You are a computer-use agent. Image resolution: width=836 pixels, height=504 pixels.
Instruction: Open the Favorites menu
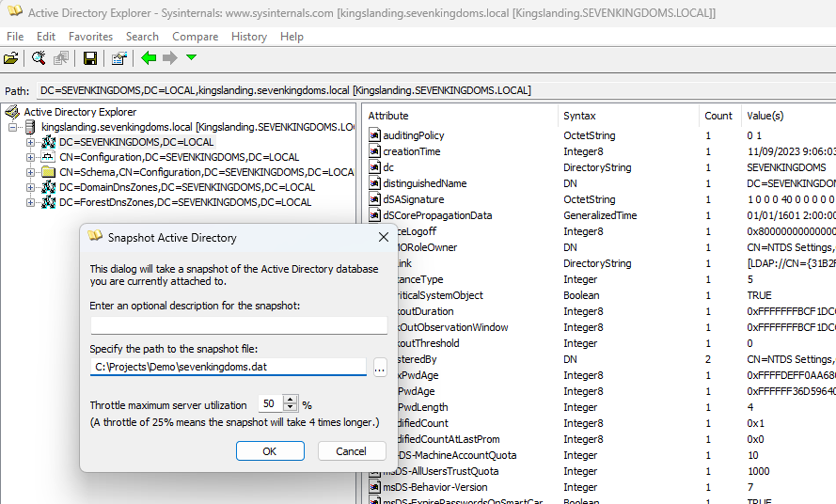(90, 37)
